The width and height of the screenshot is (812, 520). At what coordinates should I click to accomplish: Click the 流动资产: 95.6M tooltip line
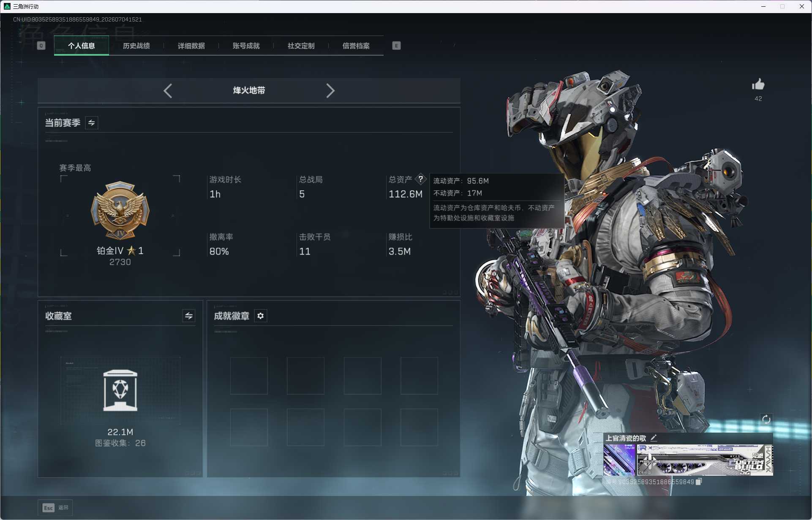coord(461,181)
